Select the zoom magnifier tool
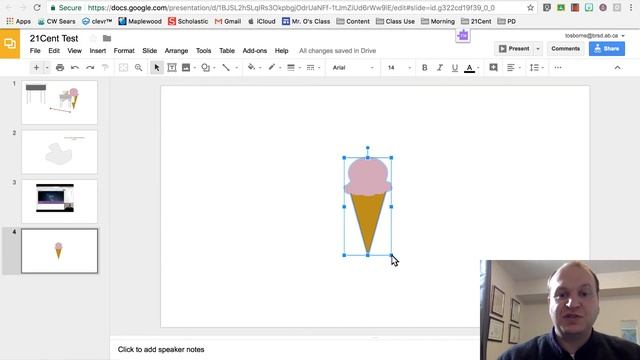The height and width of the screenshot is (360, 640). click(x=139, y=68)
